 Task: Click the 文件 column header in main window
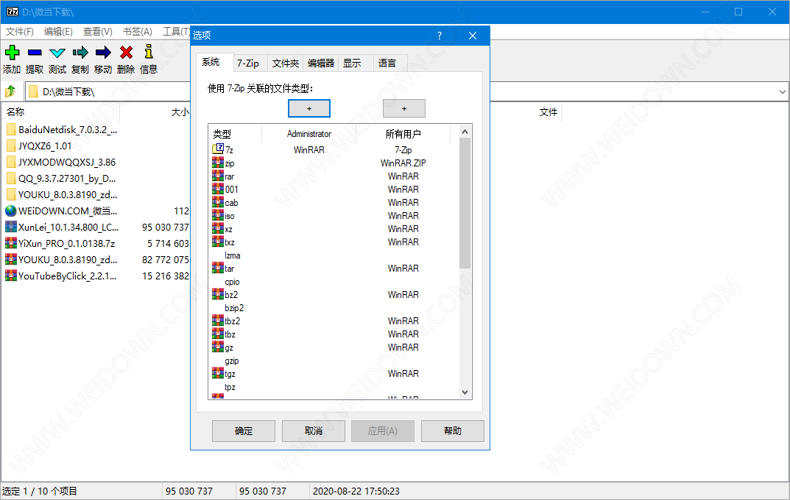(548, 112)
